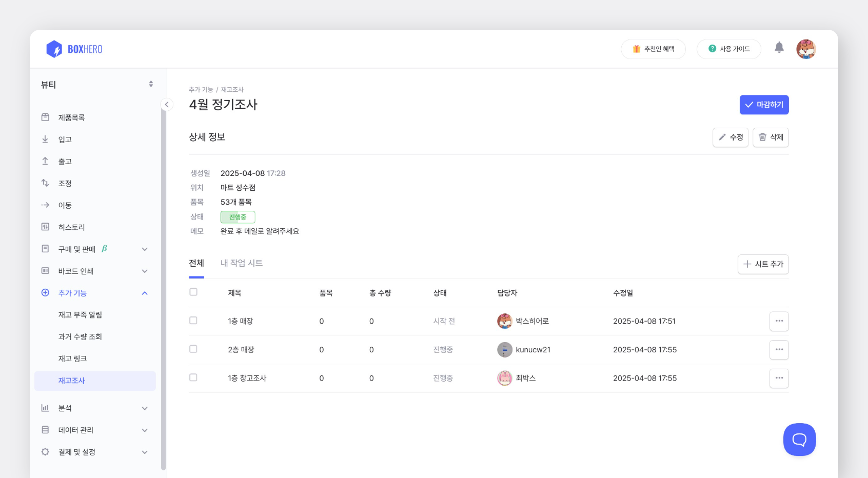The width and height of the screenshot is (868, 478).
Task: Open 과거 수량 조회 submenu item
Action: pyautogui.click(x=80, y=337)
